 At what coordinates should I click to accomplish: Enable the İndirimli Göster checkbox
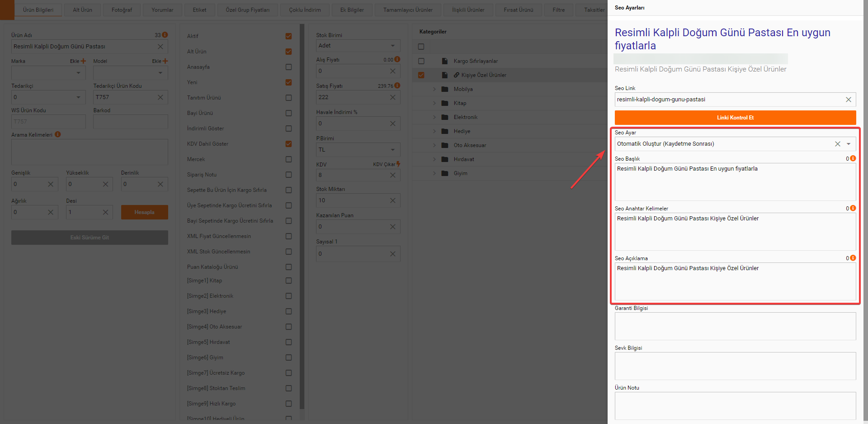click(288, 129)
